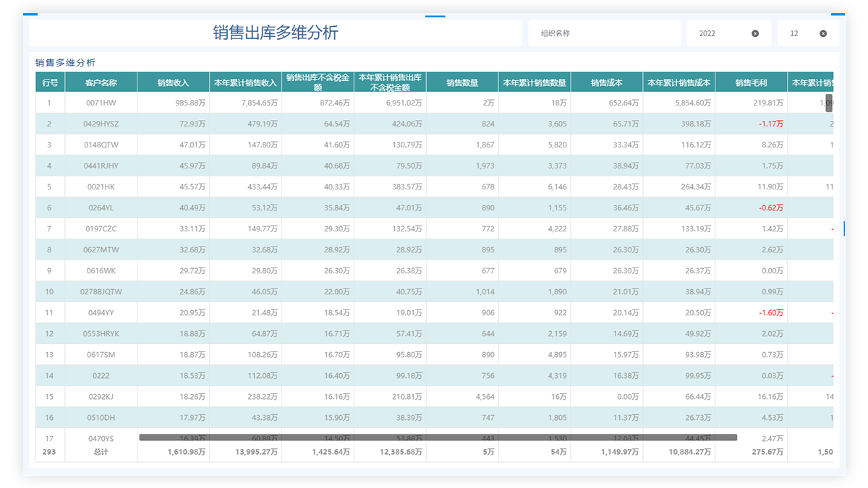Select customer 0071HW in the table

coord(101,103)
